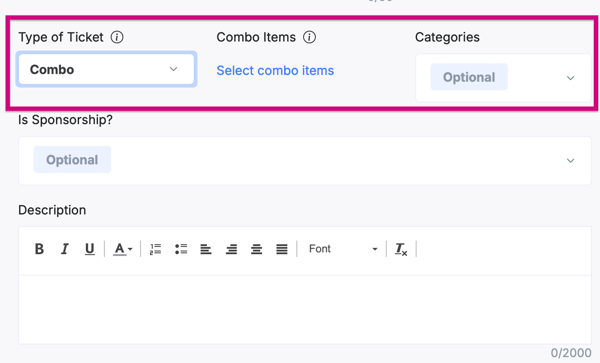Click inside the Description text area
The image size is (600, 363).
pos(305,309)
